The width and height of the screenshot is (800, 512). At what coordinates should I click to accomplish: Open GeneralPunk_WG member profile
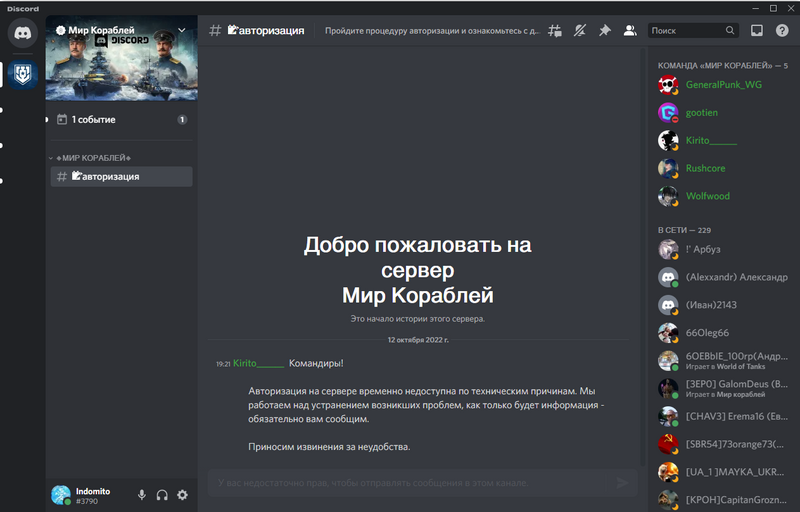point(723,85)
